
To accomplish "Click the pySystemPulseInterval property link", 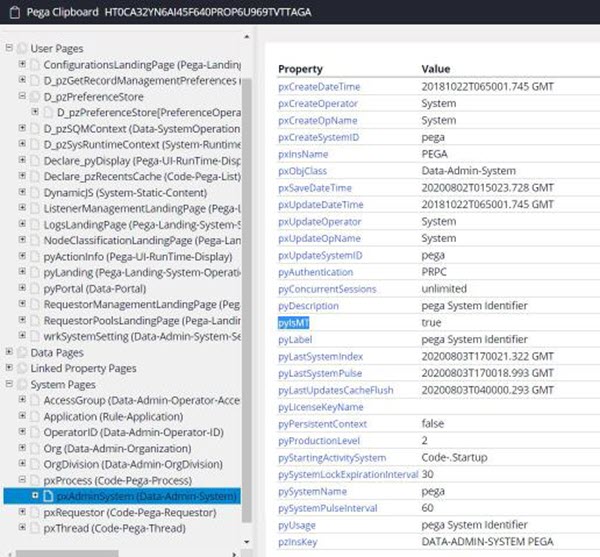I will 329,508.
